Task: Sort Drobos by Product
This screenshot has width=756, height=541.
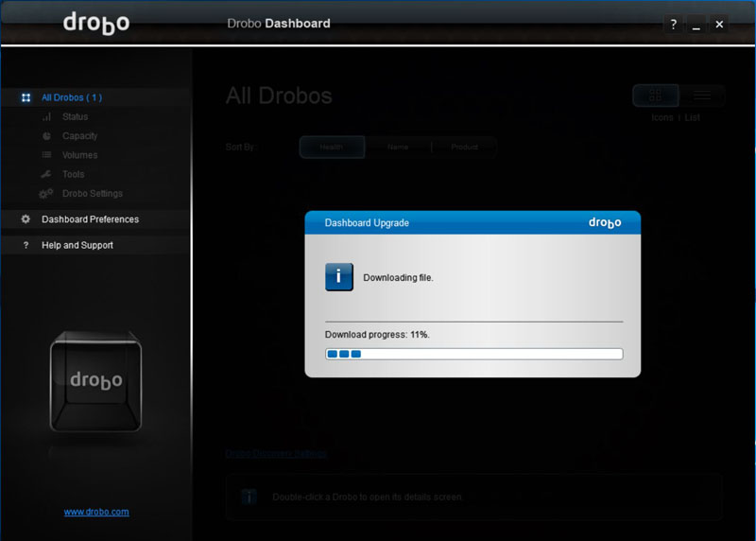Action: click(x=464, y=148)
